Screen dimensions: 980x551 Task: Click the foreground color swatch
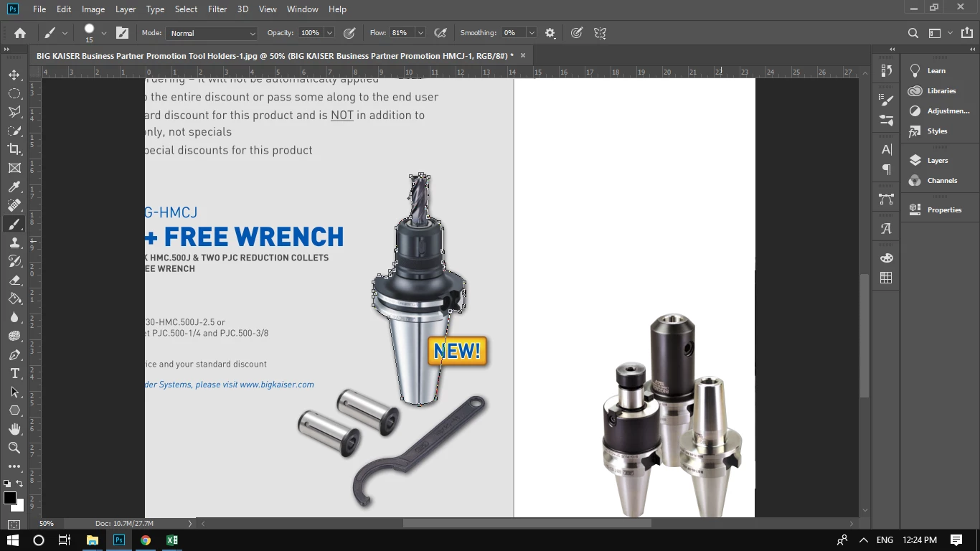coord(9,498)
